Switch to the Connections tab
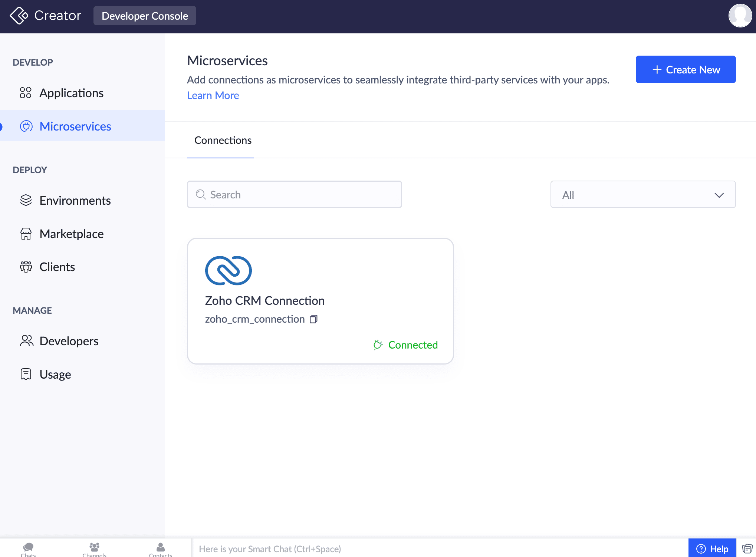Viewport: 756px width, 557px height. [x=223, y=141]
